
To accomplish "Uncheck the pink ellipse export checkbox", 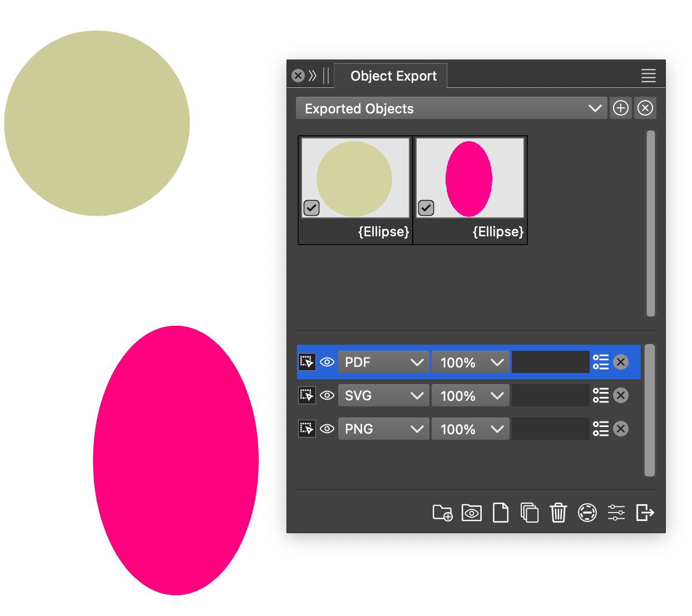I will point(426,208).
